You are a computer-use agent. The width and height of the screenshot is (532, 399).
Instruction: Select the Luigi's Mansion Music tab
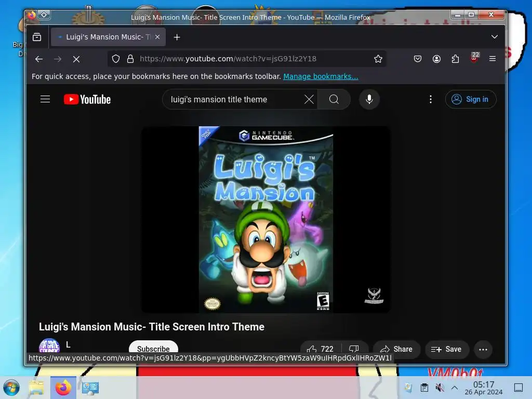[x=108, y=37]
